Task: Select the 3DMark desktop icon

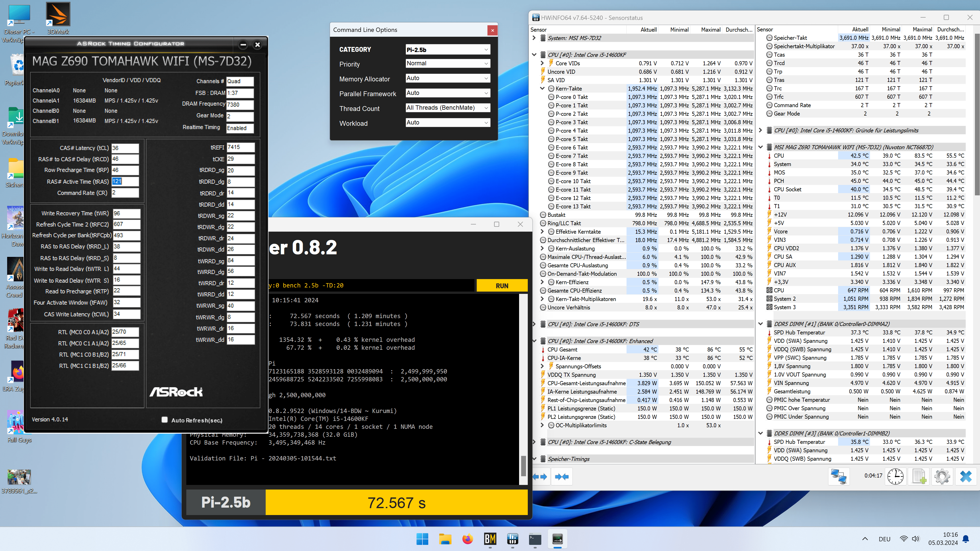Action: pyautogui.click(x=58, y=18)
